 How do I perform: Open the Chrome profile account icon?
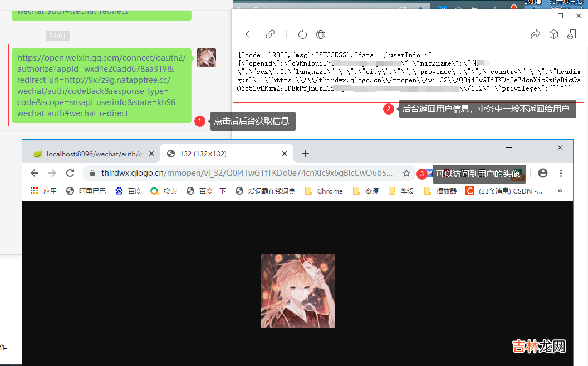pyautogui.click(x=543, y=173)
